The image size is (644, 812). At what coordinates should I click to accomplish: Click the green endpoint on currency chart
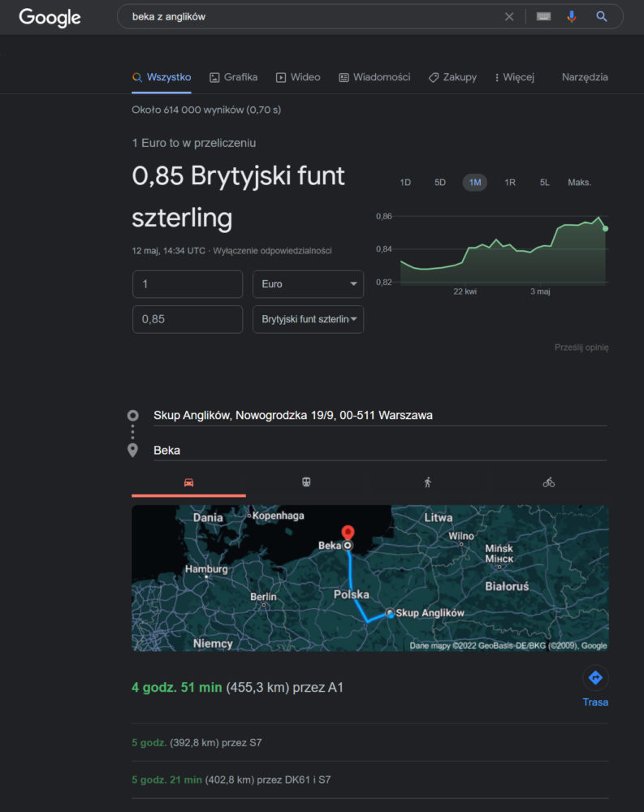[605, 228]
